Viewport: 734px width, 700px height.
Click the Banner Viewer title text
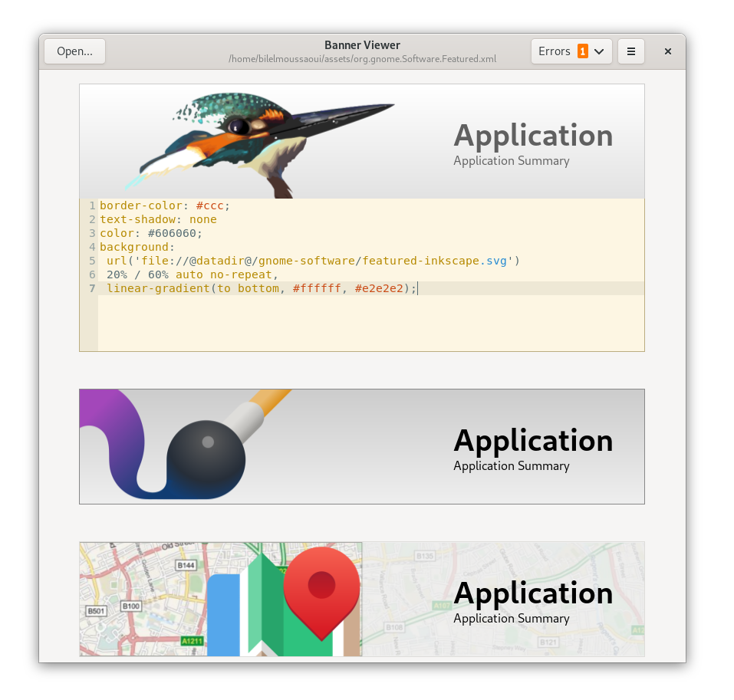pos(362,45)
